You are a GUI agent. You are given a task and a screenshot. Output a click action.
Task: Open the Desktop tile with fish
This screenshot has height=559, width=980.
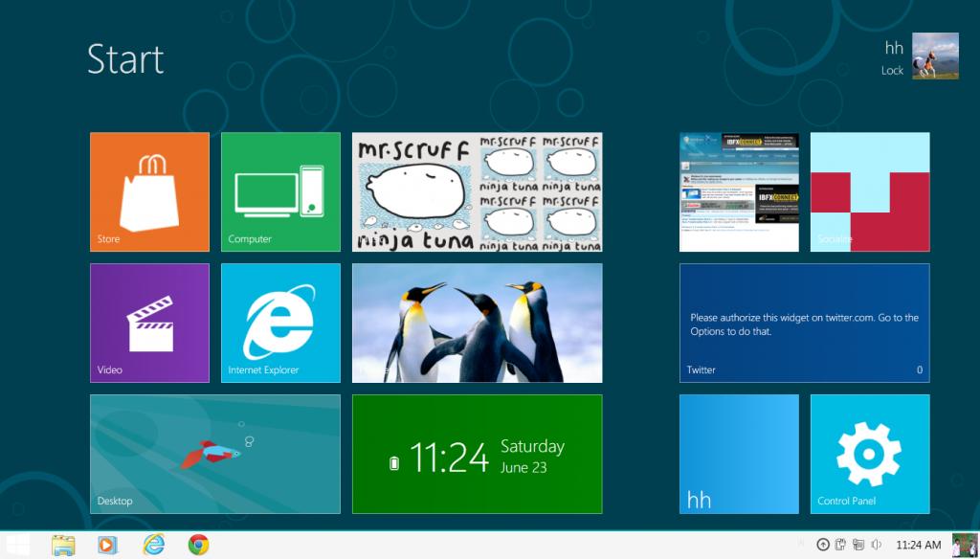click(x=215, y=454)
